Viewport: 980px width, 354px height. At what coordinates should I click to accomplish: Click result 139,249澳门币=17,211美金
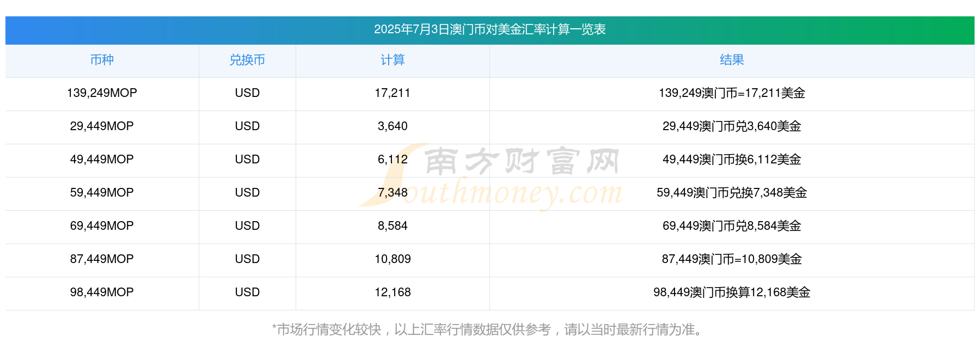[x=732, y=93]
